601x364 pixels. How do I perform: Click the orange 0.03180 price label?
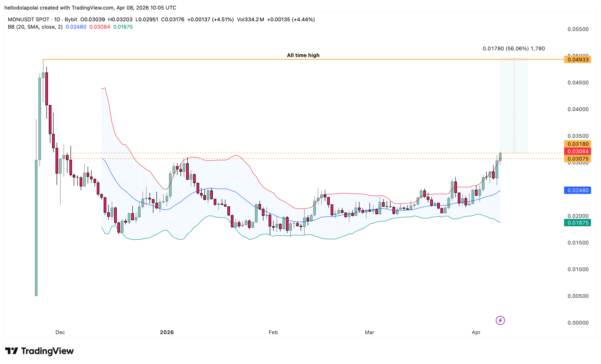point(577,144)
